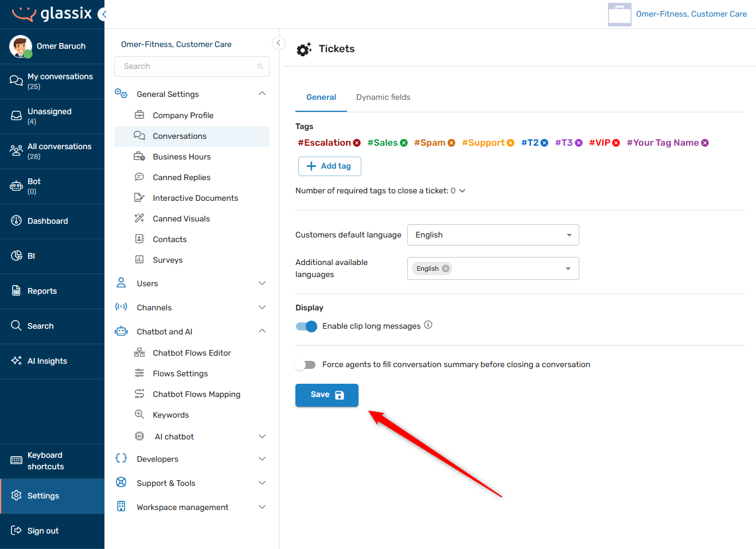Open BI section
The image size is (756, 549).
[52, 256]
